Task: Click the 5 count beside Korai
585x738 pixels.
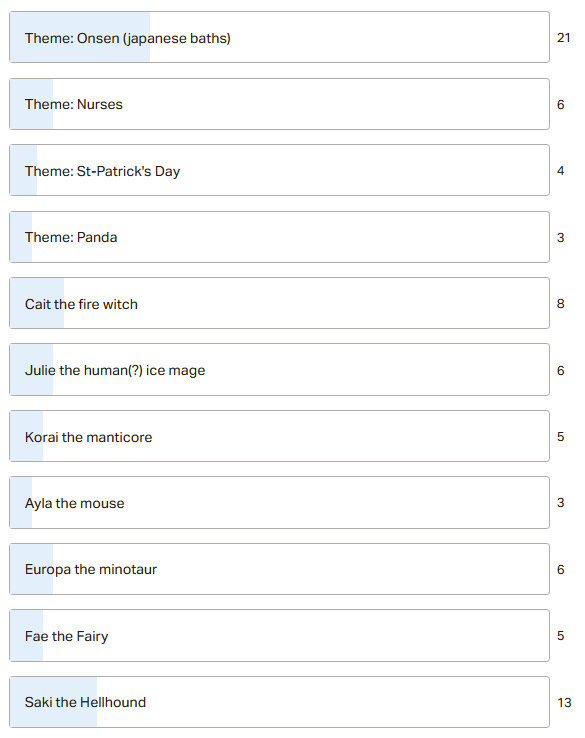Action: [561, 436]
